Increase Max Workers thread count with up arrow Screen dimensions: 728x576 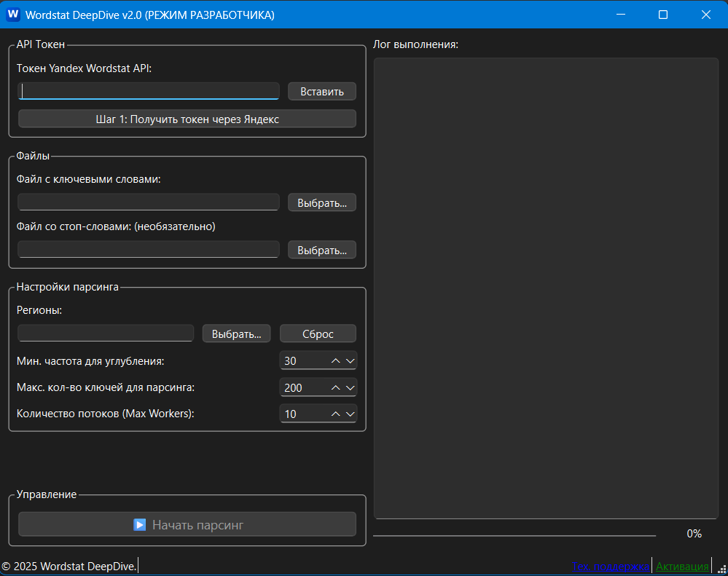coord(336,414)
